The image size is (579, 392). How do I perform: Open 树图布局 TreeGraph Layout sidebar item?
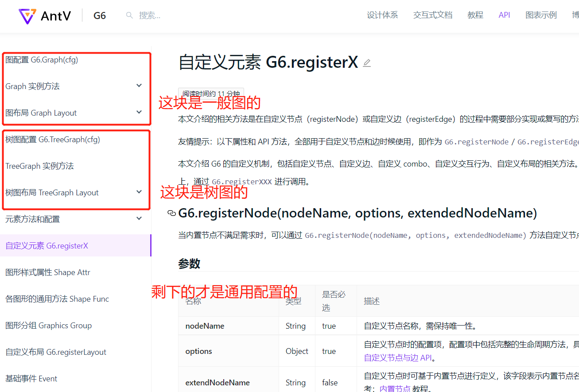[x=52, y=193]
